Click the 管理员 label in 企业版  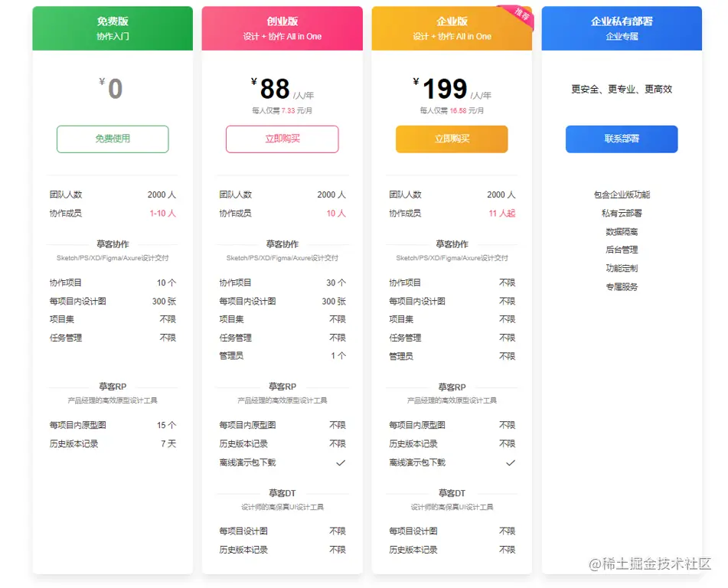[x=401, y=356]
